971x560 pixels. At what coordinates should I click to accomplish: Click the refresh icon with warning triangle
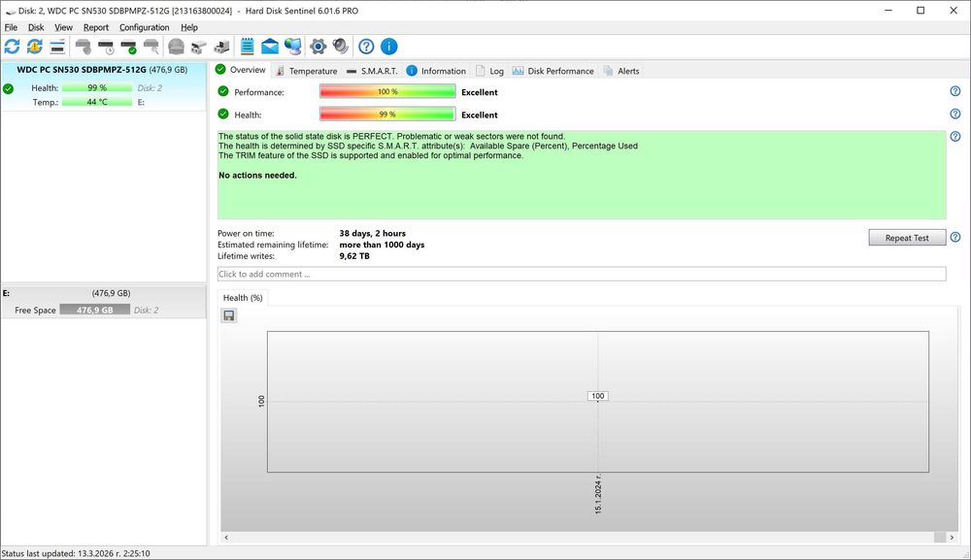coord(35,47)
